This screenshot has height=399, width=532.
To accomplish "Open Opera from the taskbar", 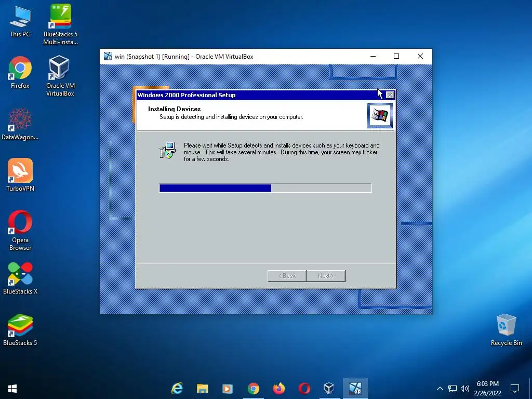I will pos(304,389).
